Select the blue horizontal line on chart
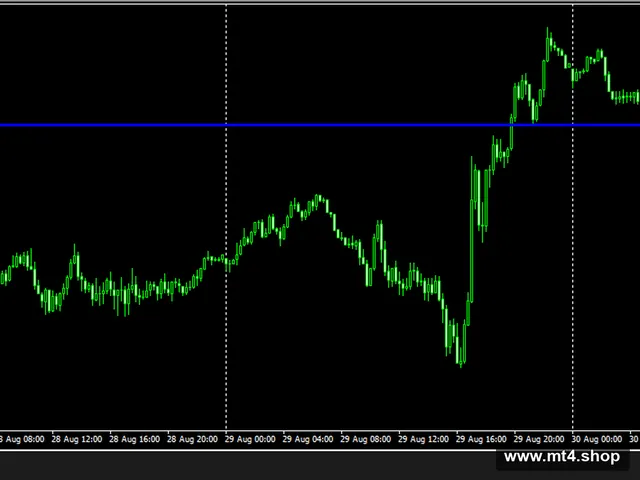 (x=320, y=125)
